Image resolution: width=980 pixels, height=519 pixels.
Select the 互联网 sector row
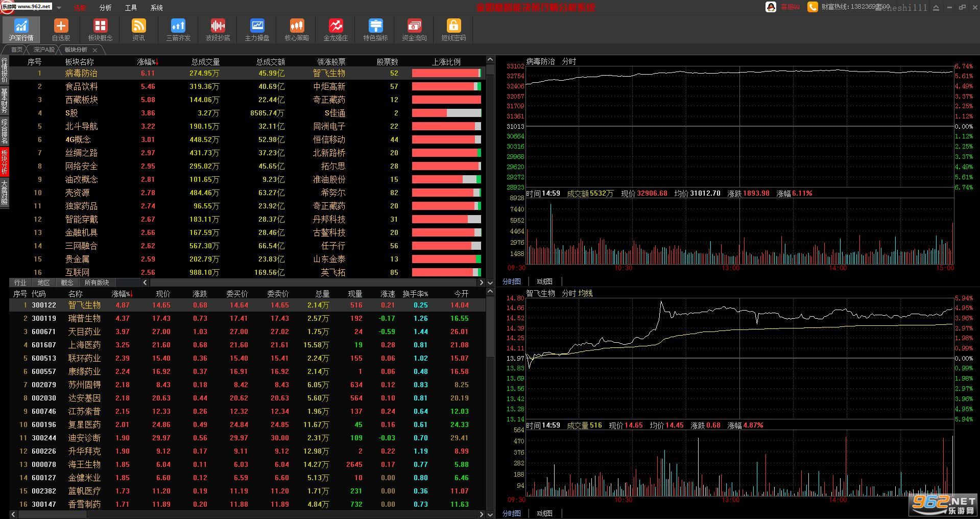[247, 272]
